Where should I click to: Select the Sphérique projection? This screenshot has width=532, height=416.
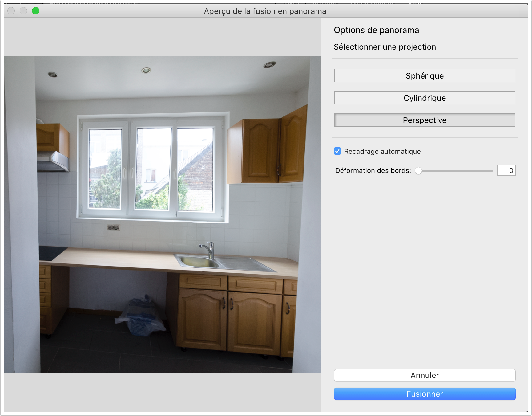[x=425, y=76]
